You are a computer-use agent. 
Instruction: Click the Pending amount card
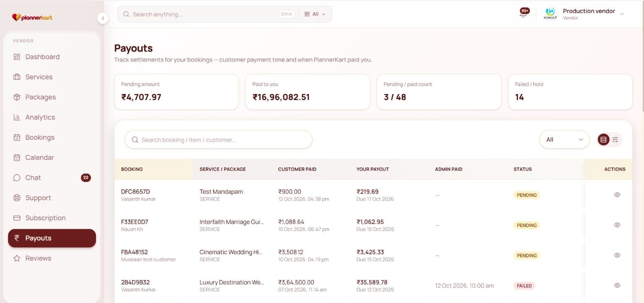176,92
